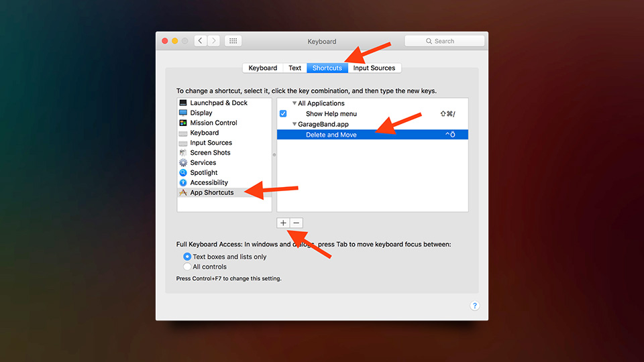644x362 pixels.
Task: Click the Mission Control icon
Action: pos(183,123)
